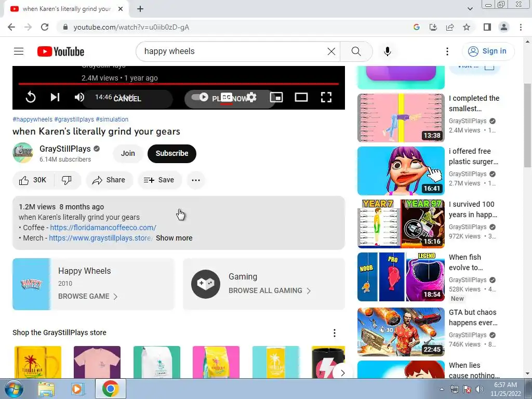532x399 pixels.
Task: Open 'I completed the smallest' video thumbnail
Action: pos(401,118)
